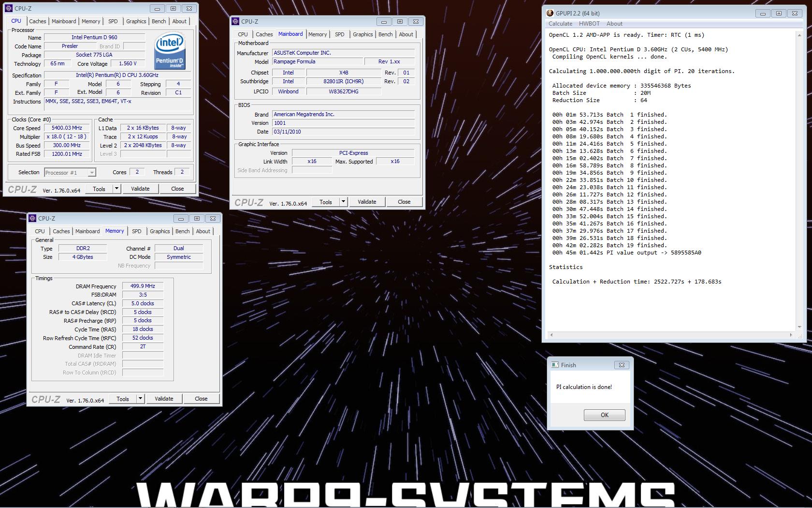The height and width of the screenshot is (508, 812).
Task: Close the Finish dialog with its X button
Action: pyautogui.click(x=622, y=365)
